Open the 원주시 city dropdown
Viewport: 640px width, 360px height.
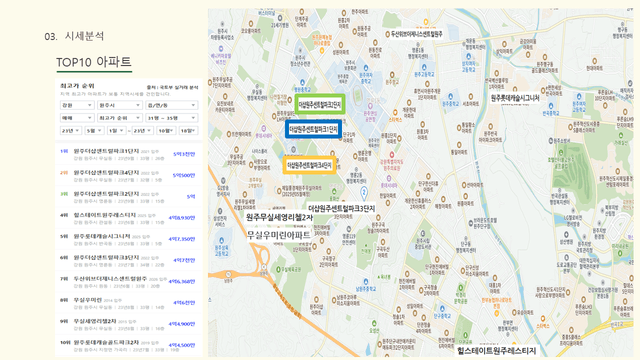click(120, 105)
